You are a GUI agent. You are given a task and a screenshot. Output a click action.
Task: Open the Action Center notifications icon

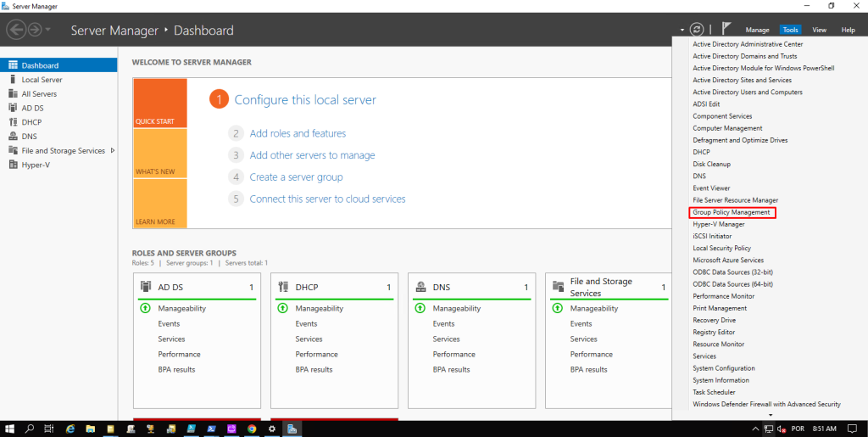[853, 429]
